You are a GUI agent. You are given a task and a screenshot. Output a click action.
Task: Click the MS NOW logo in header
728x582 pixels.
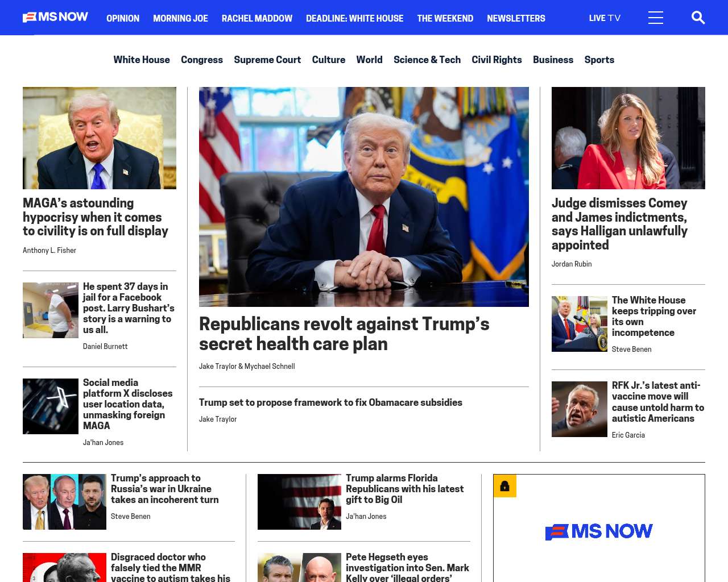pos(55,17)
